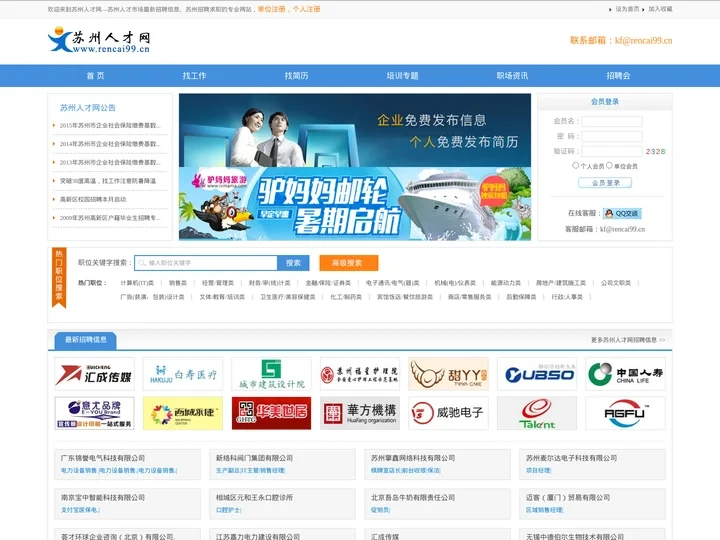Open the 華方機構 HuaFang logo
This screenshot has width=720, height=540.
coord(360,413)
